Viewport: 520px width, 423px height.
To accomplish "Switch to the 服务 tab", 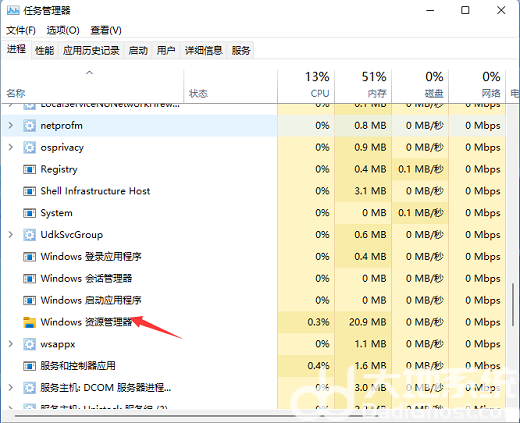I will click(x=241, y=50).
